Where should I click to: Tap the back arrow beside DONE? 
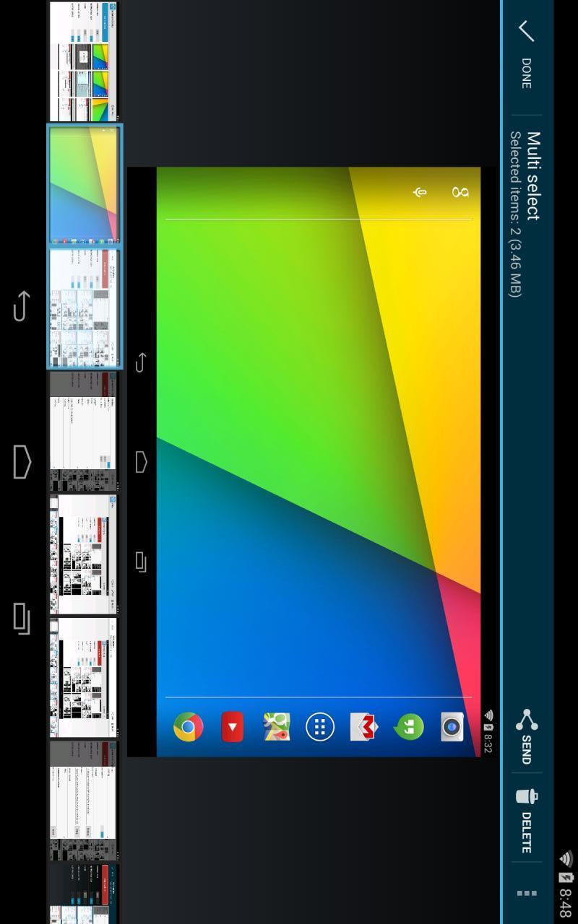[526, 31]
